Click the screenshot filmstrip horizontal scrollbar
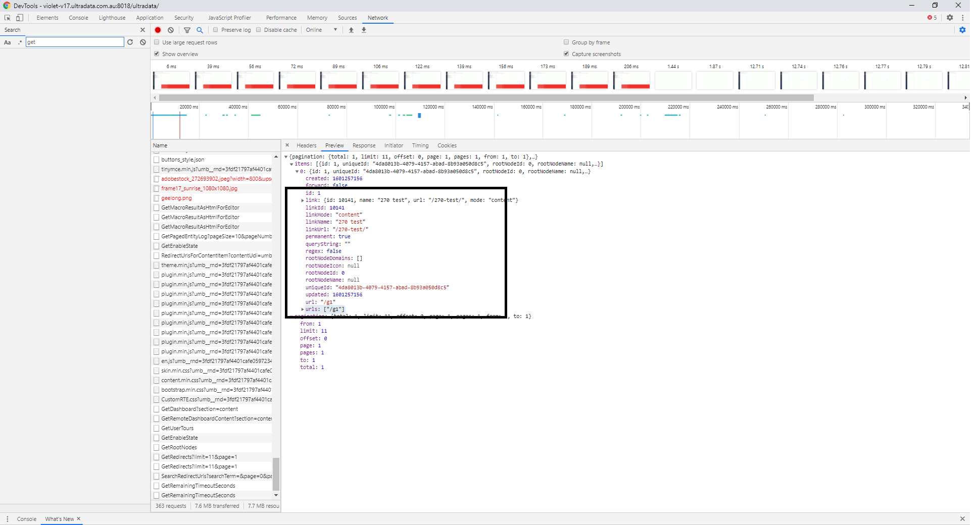This screenshot has height=525, width=980. 486,97
